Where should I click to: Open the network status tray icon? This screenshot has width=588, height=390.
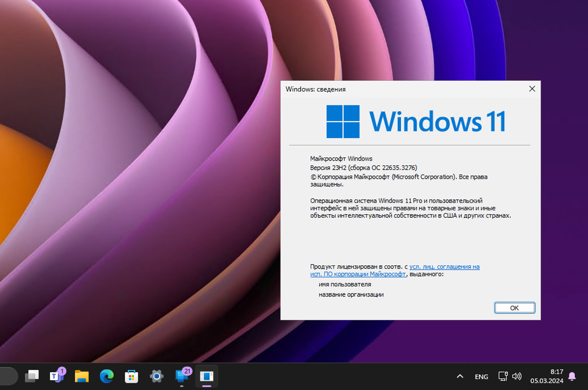[503, 376]
